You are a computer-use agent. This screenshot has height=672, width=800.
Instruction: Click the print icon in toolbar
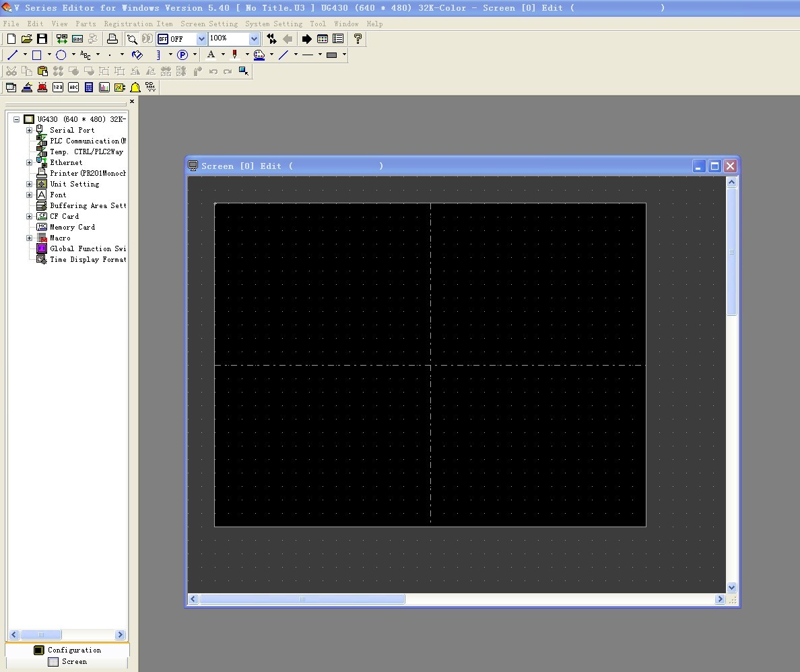112,39
